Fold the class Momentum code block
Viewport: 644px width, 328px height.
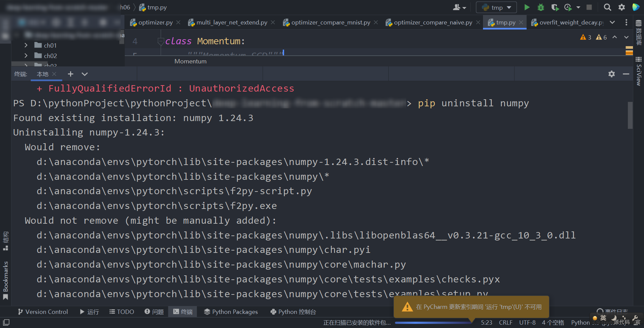tap(160, 41)
